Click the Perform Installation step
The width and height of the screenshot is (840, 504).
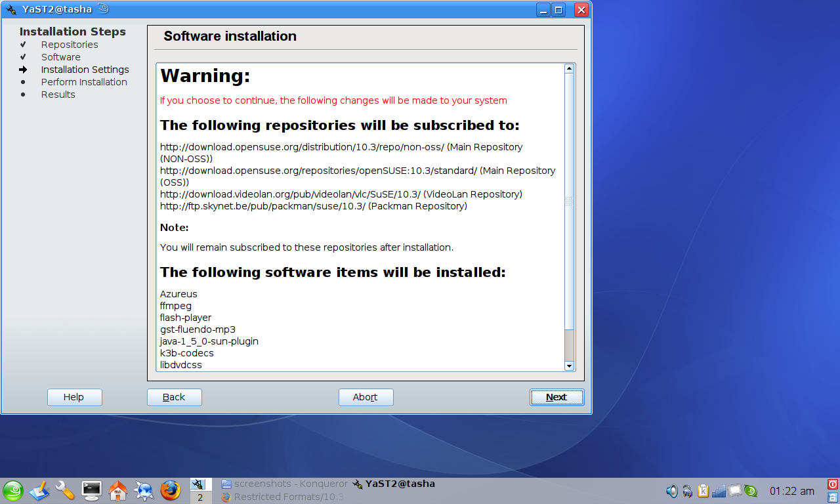pos(84,82)
